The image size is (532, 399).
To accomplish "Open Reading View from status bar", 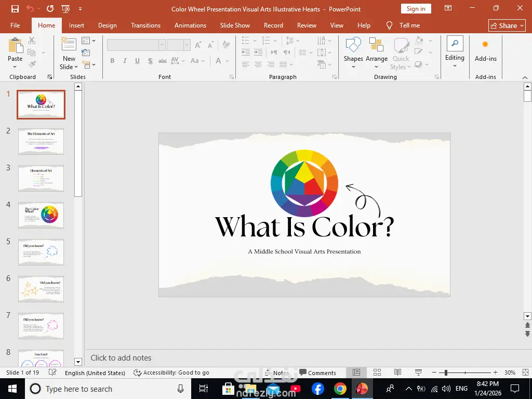I will coord(397,373).
